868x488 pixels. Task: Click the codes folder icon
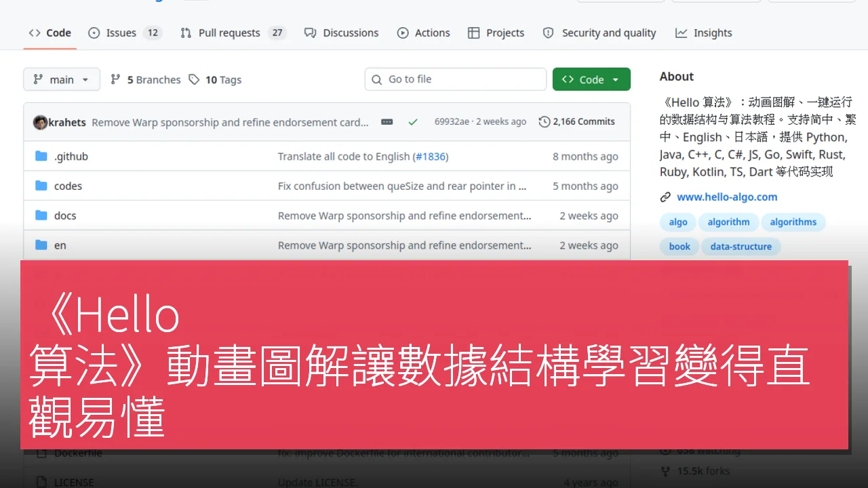41,186
